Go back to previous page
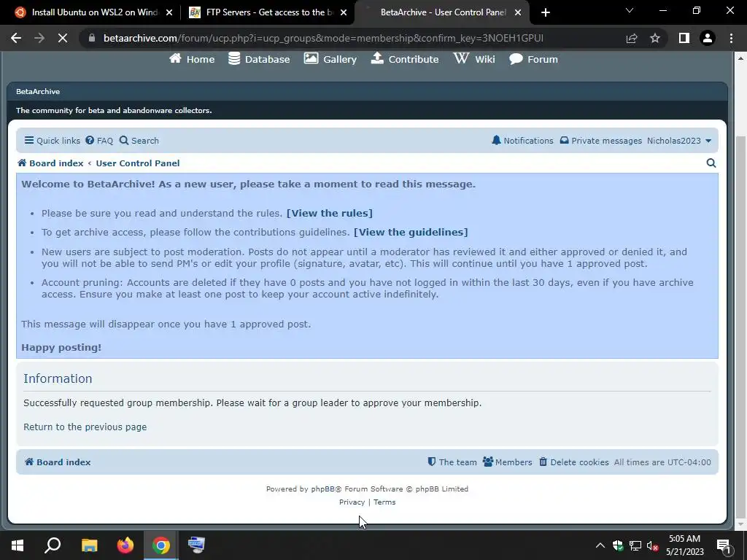This screenshot has height=560, width=747. click(x=16, y=38)
